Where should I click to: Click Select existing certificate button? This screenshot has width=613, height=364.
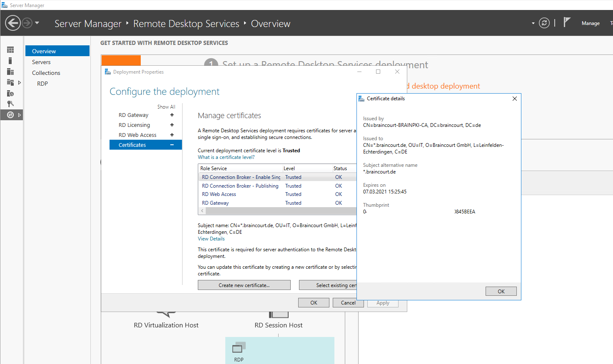(328, 285)
